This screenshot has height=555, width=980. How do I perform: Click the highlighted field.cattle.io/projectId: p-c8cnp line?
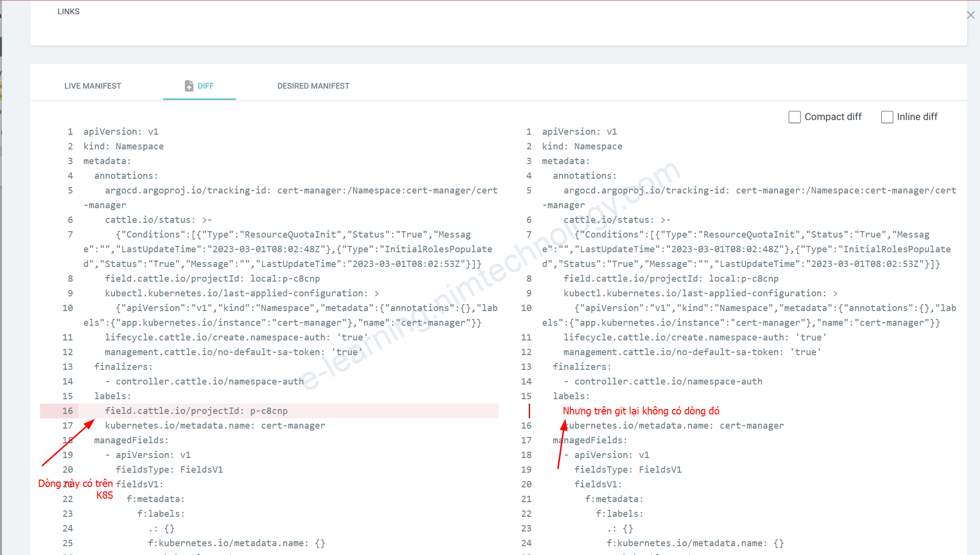point(196,411)
